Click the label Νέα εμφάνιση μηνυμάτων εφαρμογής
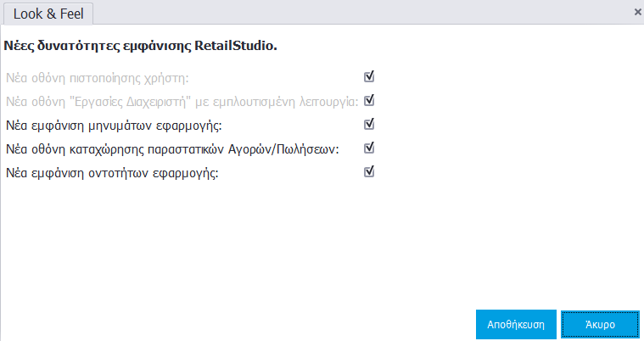This screenshot has height=341, width=644. click(x=113, y=126)
